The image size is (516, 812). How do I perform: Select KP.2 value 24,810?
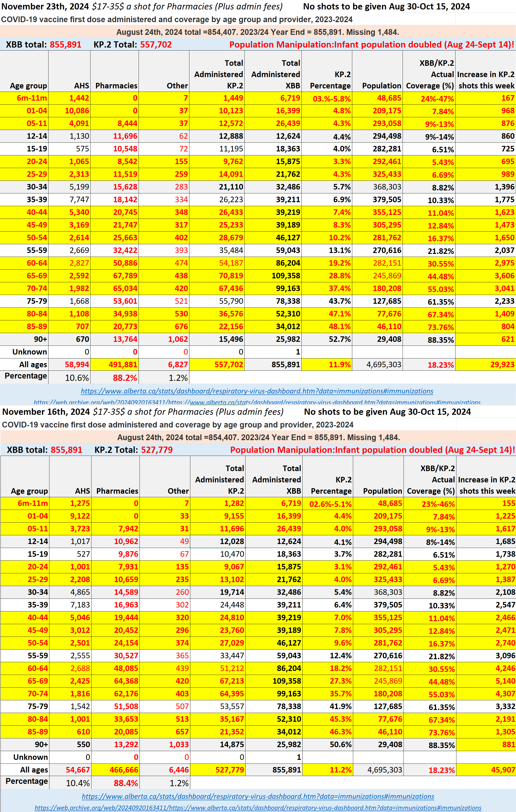coord(218,618)
